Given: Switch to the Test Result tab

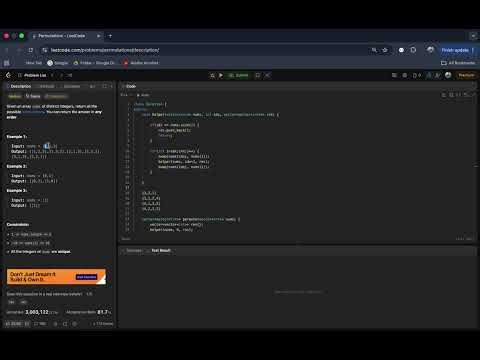Looking at the screenshot, I should click(159, 250).
